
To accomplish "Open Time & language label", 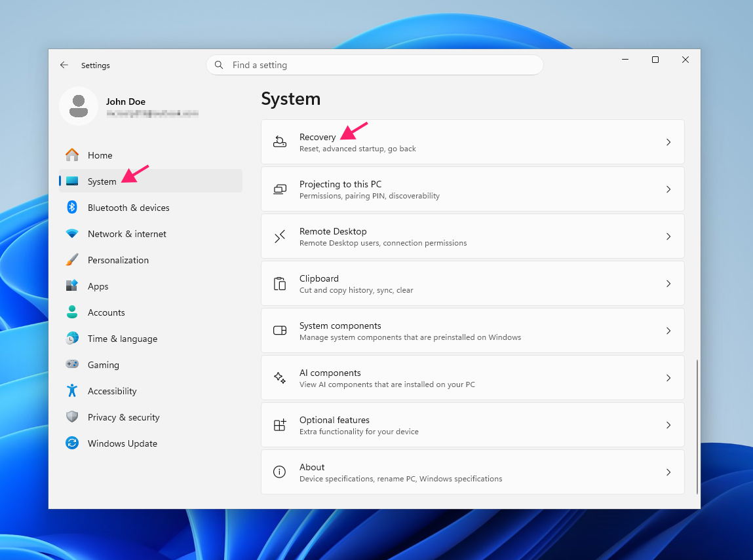I will [123, 339].
